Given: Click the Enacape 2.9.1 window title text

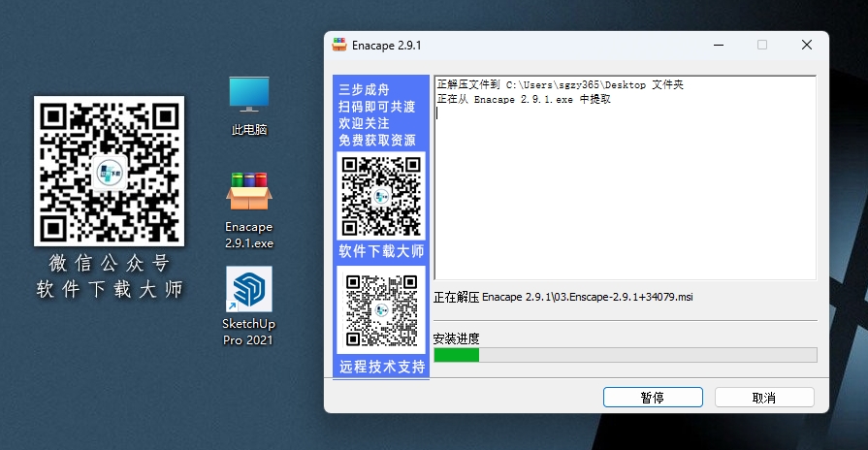Looking at the screenshot, I should click(386, 46).
